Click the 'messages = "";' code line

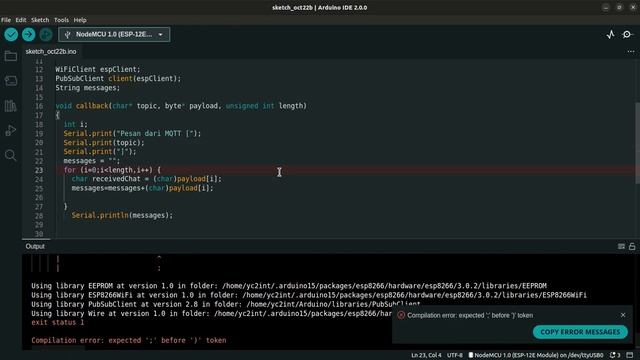pyautogui.click(x=92, y=161)
